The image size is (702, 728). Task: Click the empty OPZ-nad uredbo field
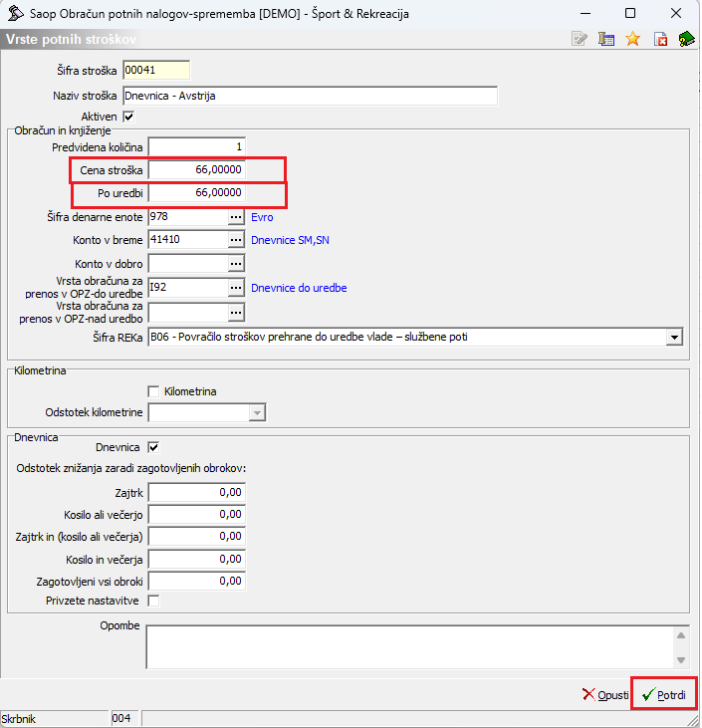click(x=188, y=313)
